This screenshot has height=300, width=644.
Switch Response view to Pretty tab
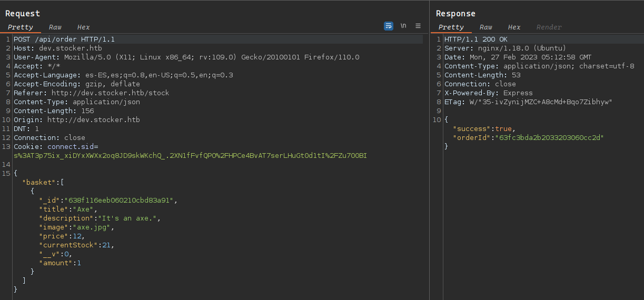[x=451, y=27]
